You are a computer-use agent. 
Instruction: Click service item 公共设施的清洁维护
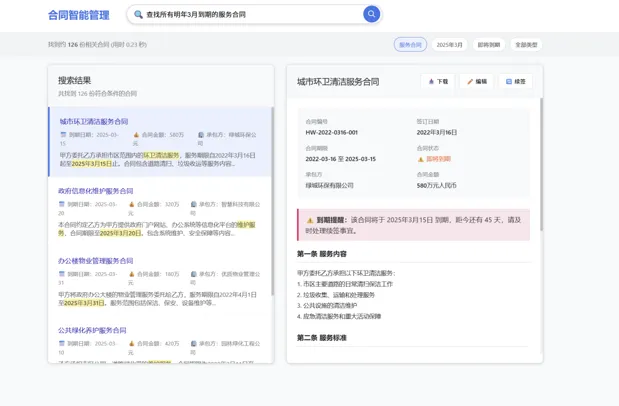(x=327, y=306)
